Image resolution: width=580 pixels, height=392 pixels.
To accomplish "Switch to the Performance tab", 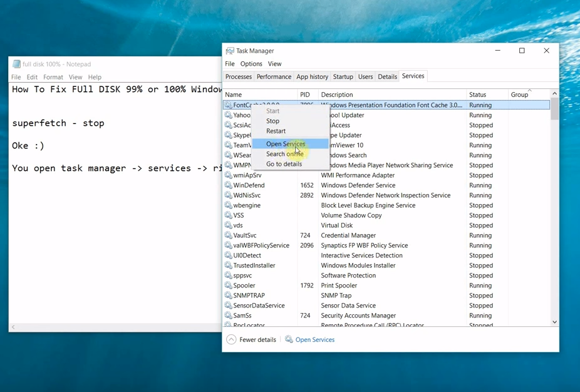I will [x=274, y=76].
